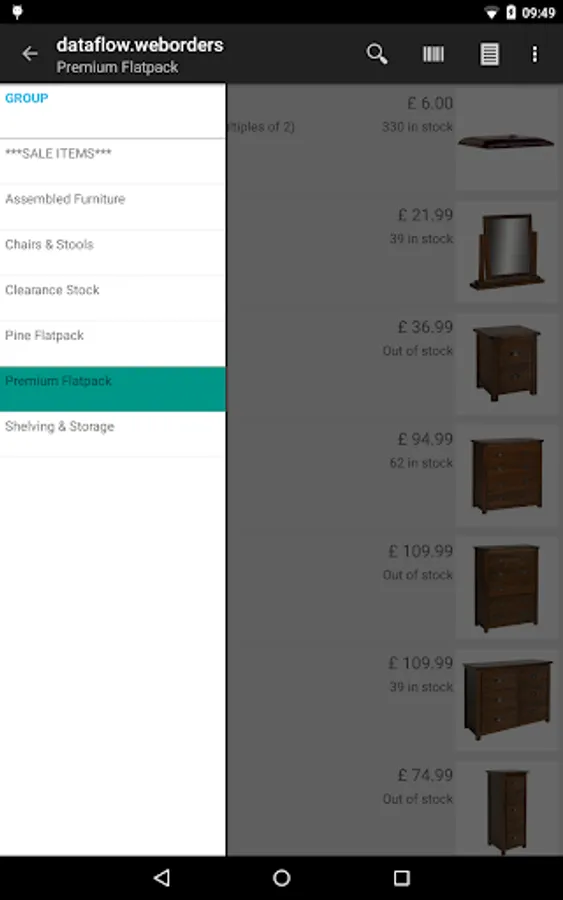
Task: Tap the Android recent apps square
Action: click(x=401, y=877)
